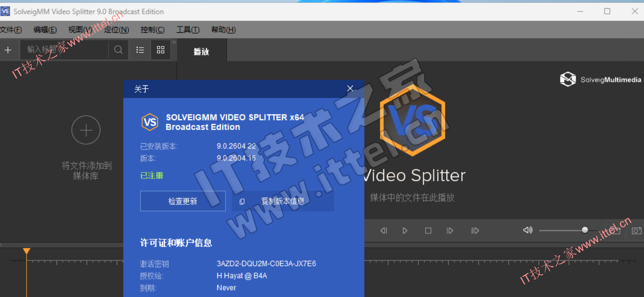Play the selected fragment

point(475,231)
